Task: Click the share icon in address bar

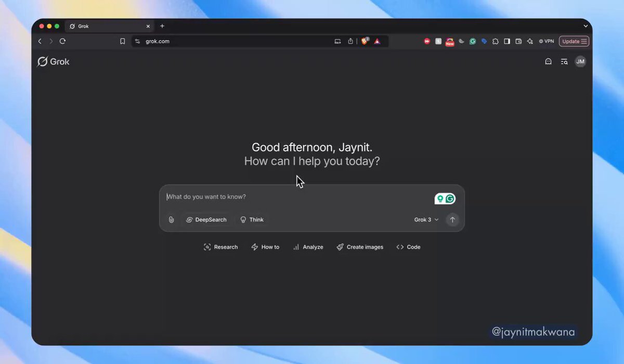Action: [x=350, y=41]
